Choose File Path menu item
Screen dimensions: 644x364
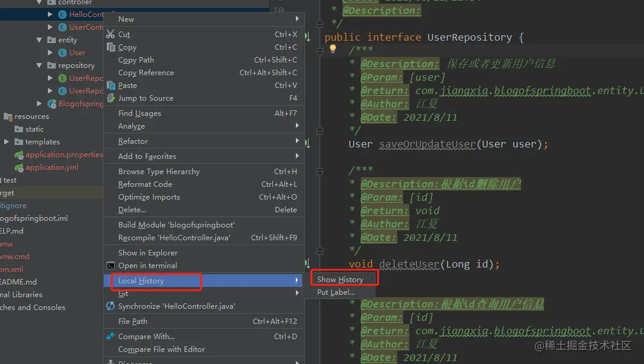coord(204,322)
